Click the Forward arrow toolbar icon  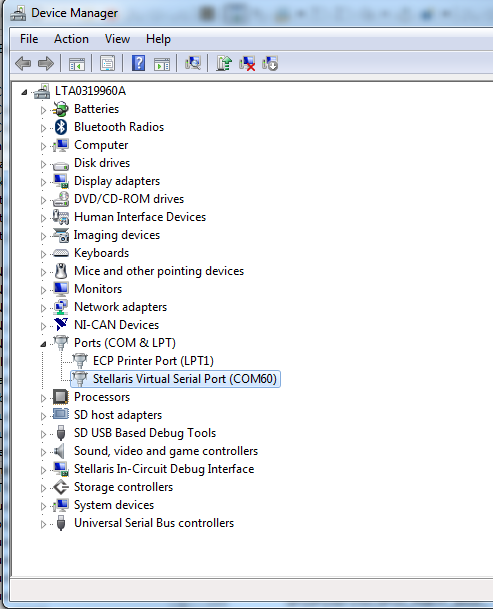point(46,63)
